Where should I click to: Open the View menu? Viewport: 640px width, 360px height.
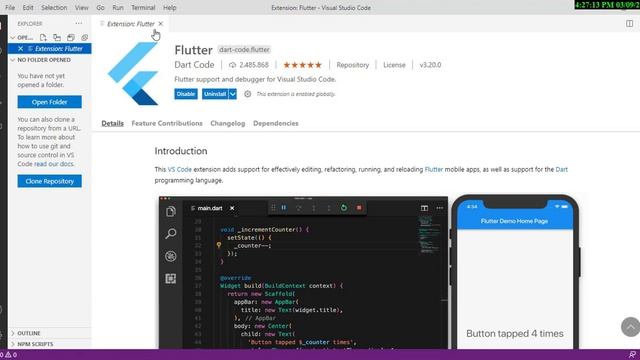tap(81, 7)
